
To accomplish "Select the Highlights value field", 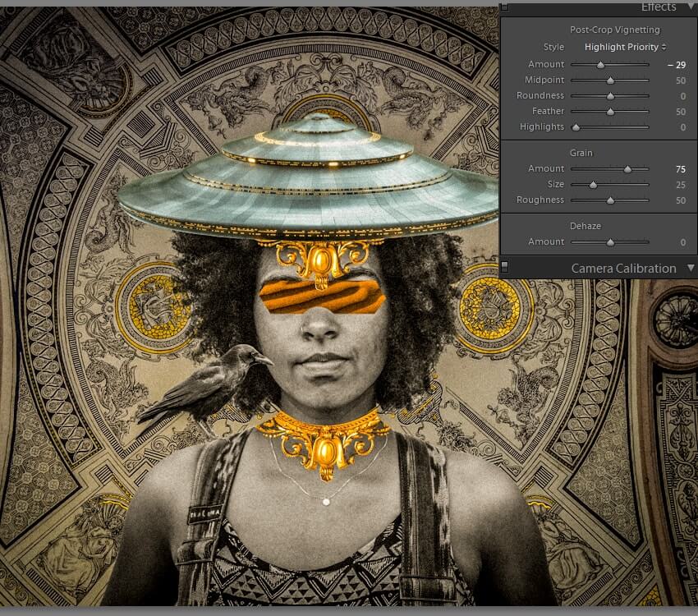I will 683,127.
